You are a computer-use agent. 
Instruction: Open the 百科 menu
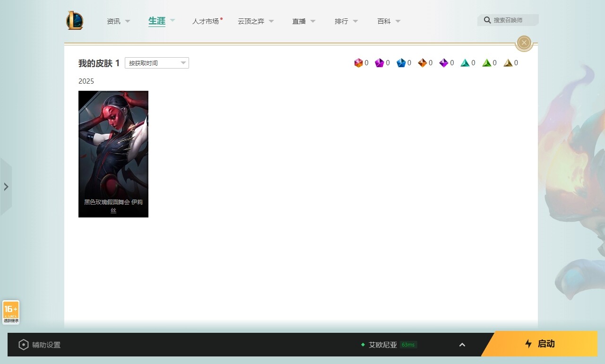click(x=384, y=21)
